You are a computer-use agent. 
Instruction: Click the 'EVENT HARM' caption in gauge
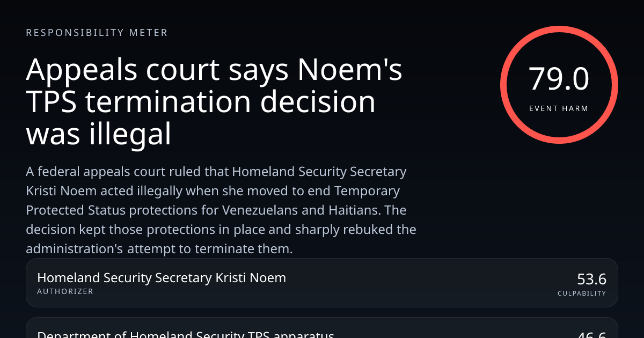[x=559, y=108]
